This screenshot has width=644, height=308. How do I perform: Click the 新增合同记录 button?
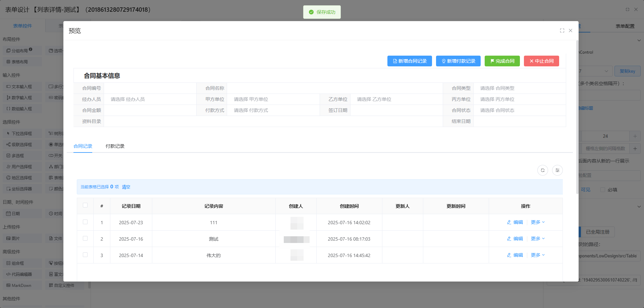click(410, 61)
